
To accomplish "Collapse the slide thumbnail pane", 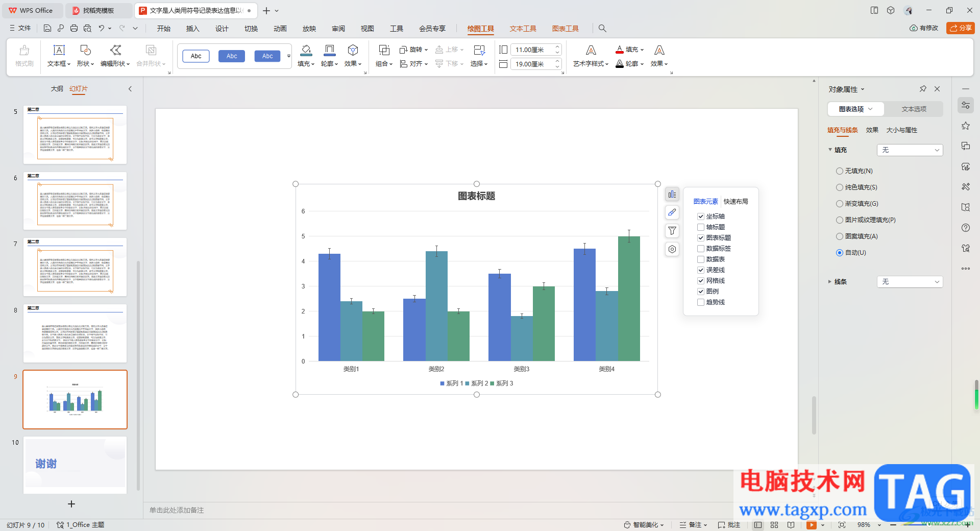I will click(x=130, y=89).
